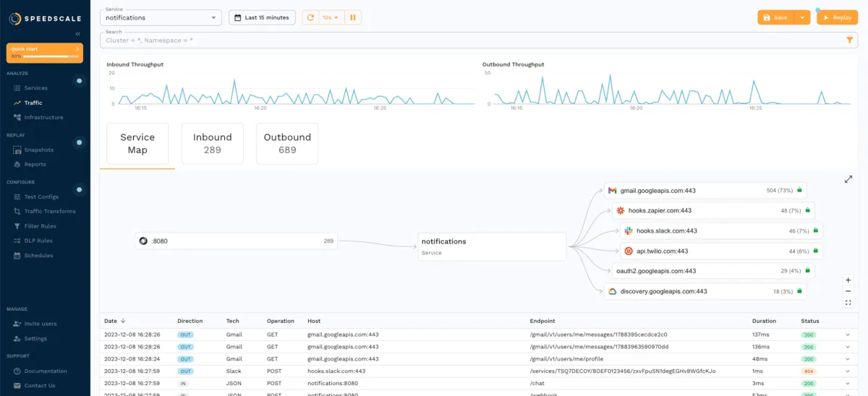Select the hooks.slack.com:443 node
This screenshot has width=868, height=396.
722,231
